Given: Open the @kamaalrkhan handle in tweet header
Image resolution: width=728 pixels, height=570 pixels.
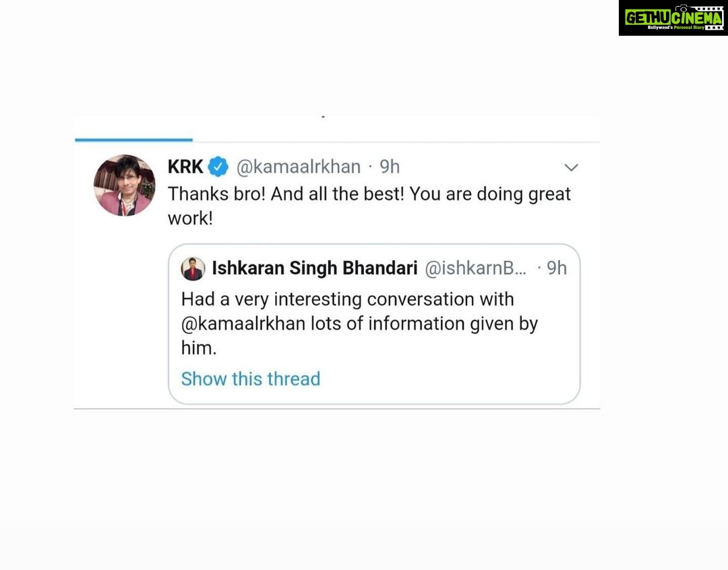Looking at the screenshot, I should click(298, 167).
